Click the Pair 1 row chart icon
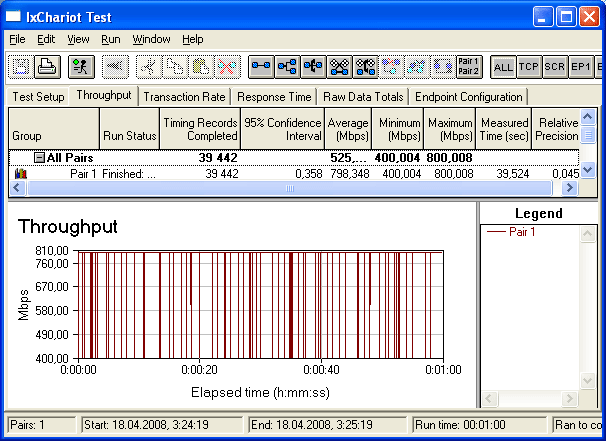Image resolution: width=606 pixels, height=441 pixels. pyautogui.click(x=20, y=174)
